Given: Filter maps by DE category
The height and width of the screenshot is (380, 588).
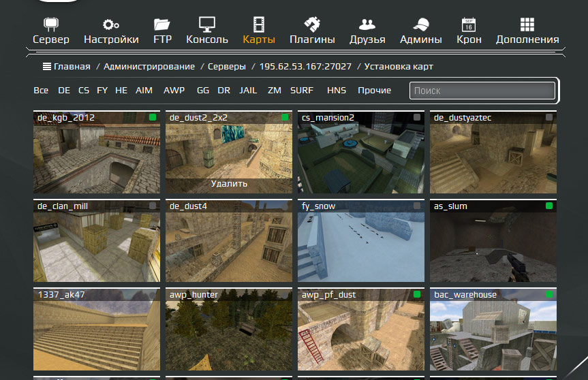Looking at the screenshot, I should [64, 91].
